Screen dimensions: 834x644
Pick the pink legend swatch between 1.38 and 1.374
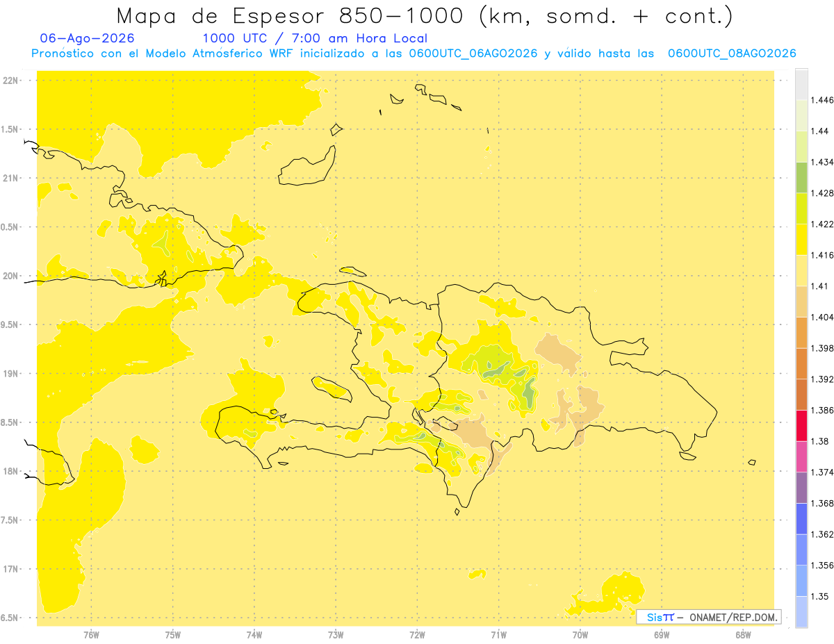(801, 456)
